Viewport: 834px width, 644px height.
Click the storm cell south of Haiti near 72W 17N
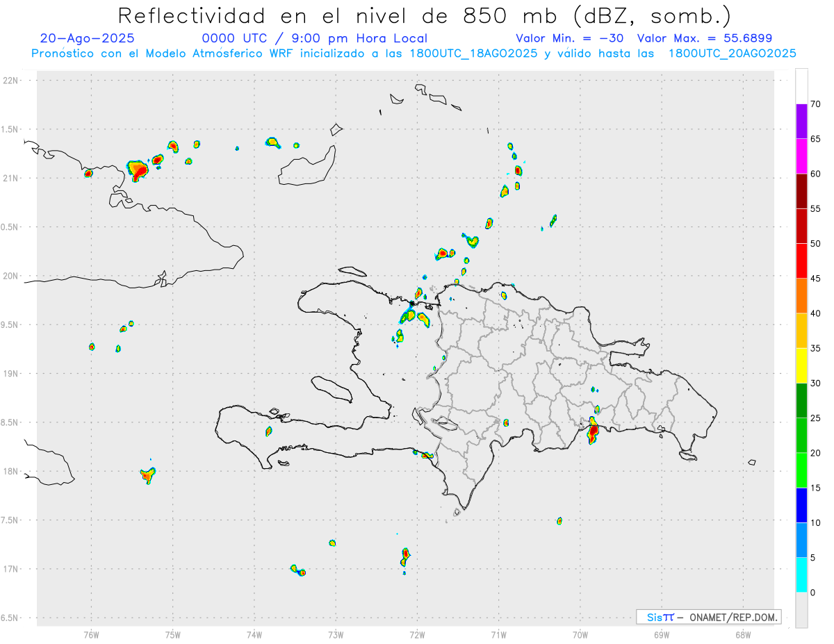coord(405,556)
